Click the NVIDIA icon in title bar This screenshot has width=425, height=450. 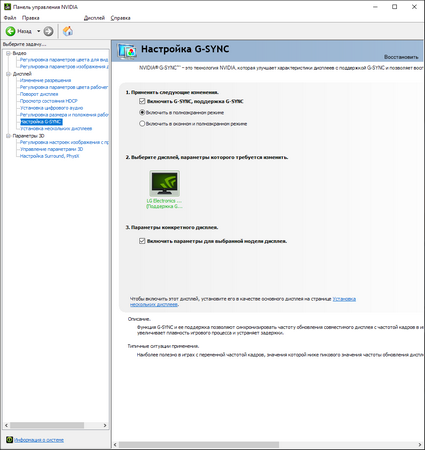(7, 7)
